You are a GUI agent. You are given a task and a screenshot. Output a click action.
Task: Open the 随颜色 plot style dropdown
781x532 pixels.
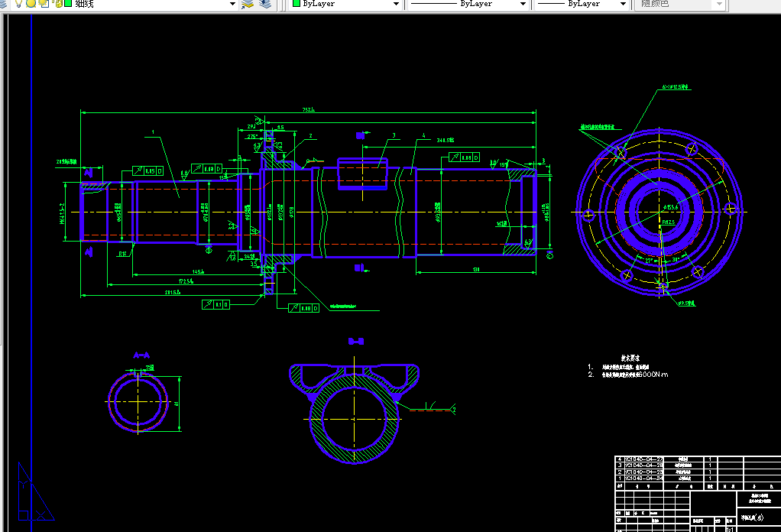pos(719,4)
